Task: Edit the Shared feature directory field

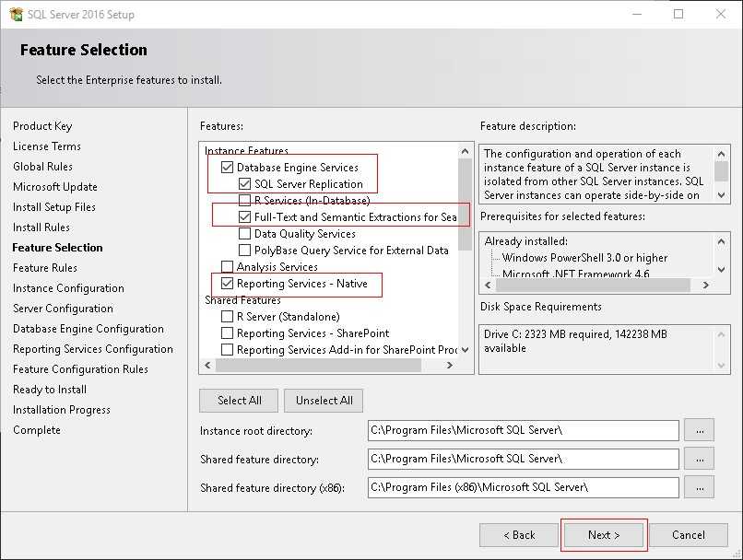Action: [523, 459]
